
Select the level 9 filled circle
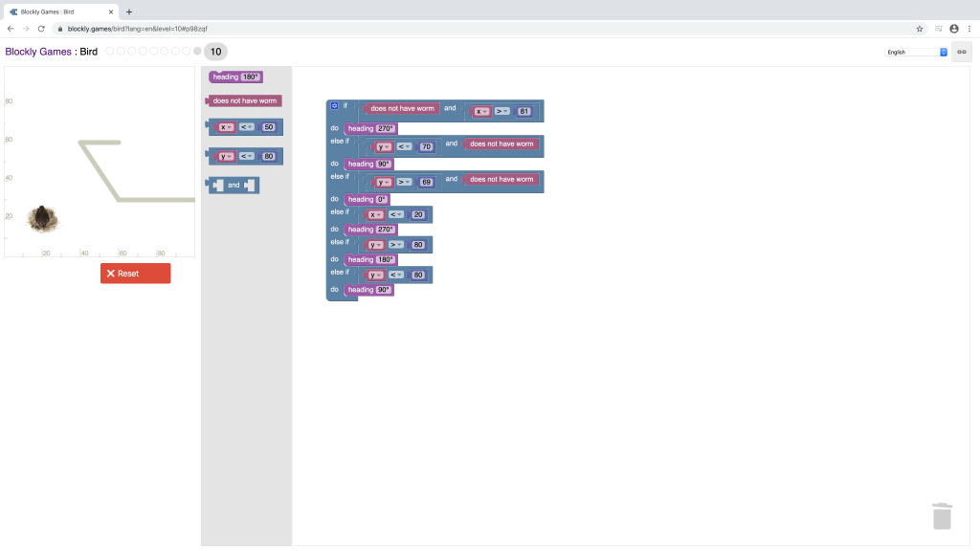(197, 52)
